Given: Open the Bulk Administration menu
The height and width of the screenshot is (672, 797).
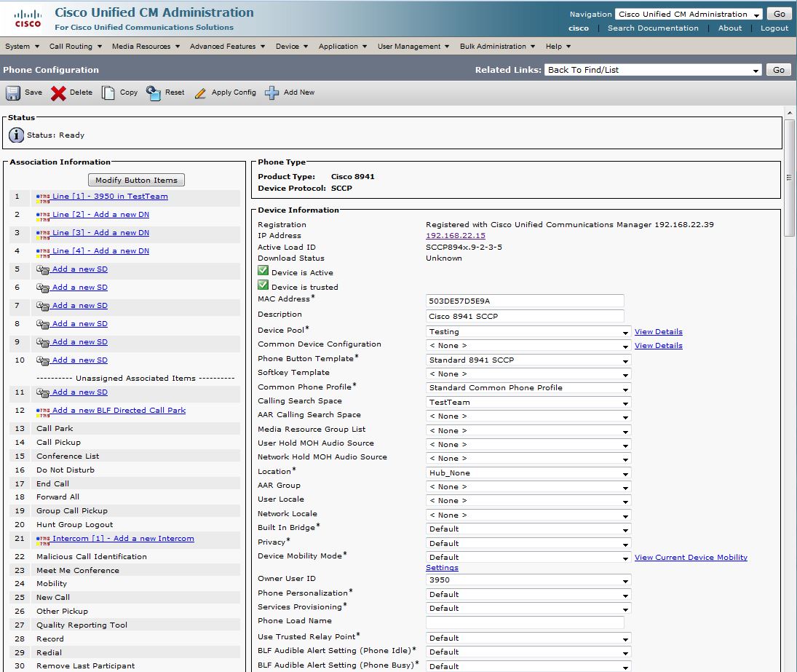Looking at the screenshot, I should [x=497, y=47].
